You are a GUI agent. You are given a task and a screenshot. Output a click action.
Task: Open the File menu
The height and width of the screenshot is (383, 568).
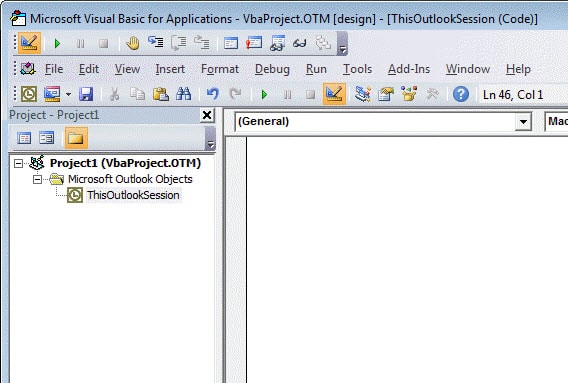pyautogui.click(x=54, y=69)
